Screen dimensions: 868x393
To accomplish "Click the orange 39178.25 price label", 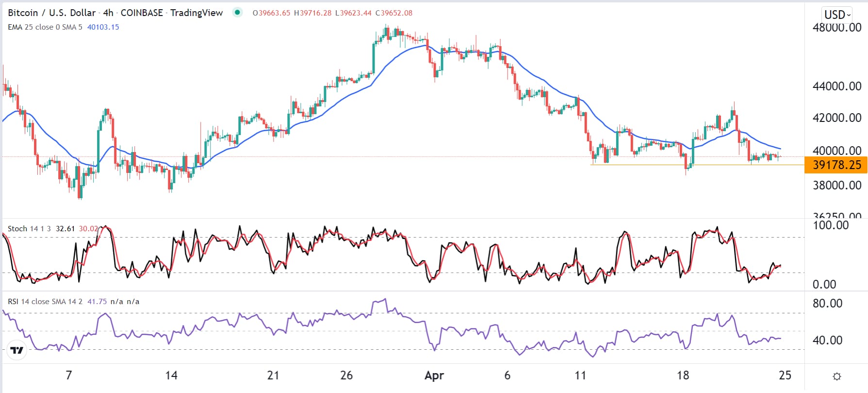I will click(x=836, y=165).
